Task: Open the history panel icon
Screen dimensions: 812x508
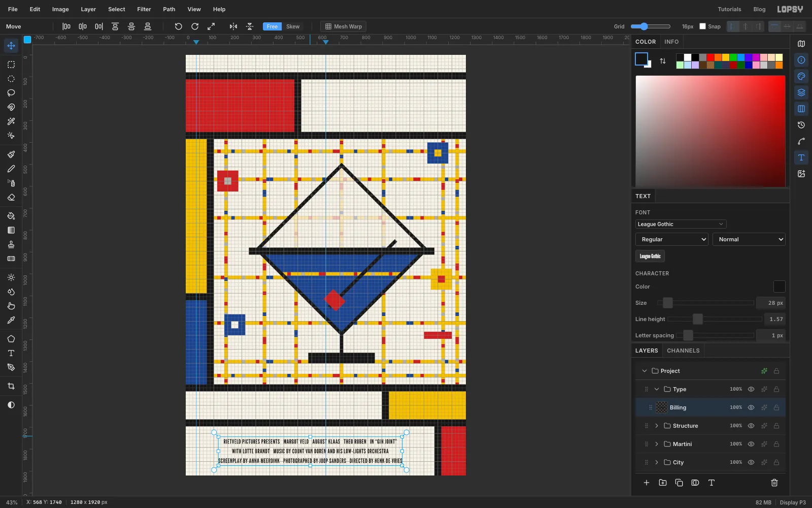Action: (x=801, y=125)
